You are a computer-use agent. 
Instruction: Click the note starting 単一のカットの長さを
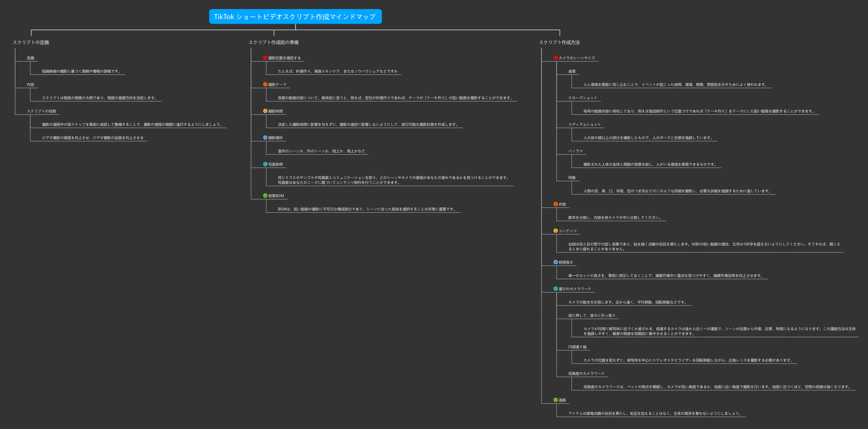(x=666, y=276)
